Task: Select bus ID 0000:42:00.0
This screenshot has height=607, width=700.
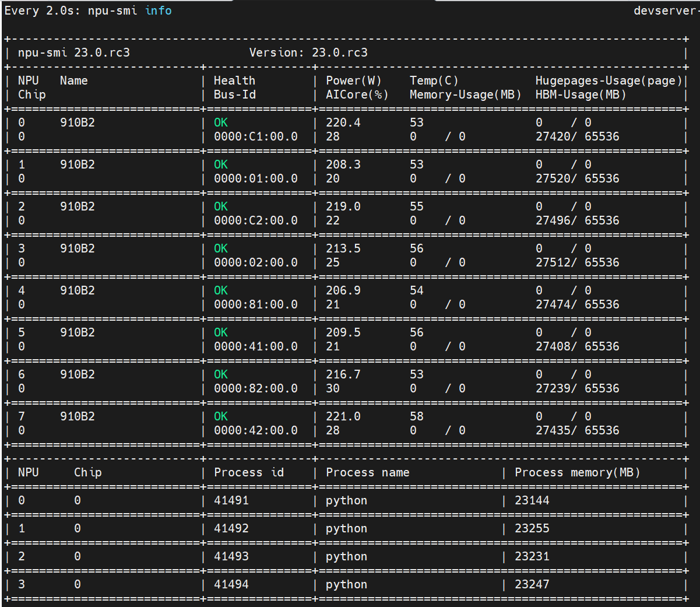Action: (256, 430)
